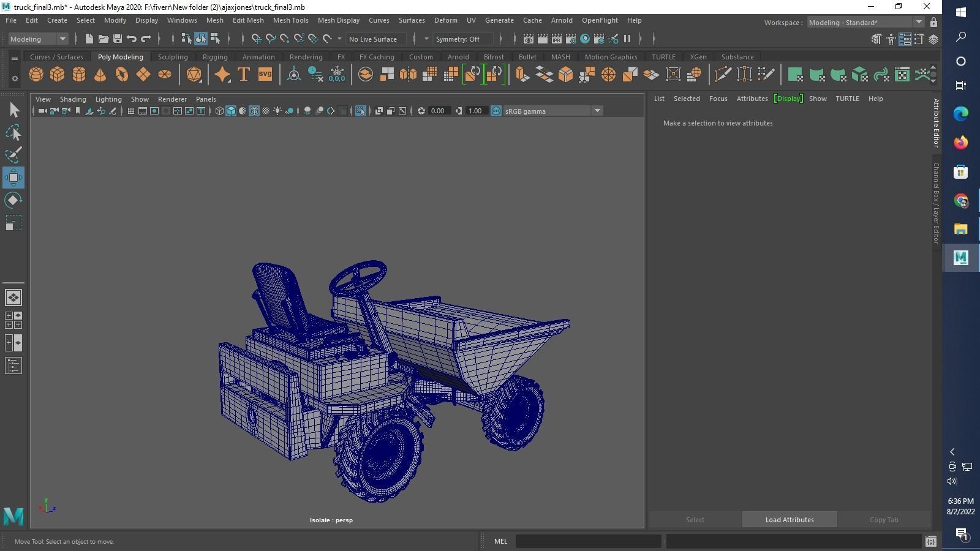Click the Bevel shelf icon
980x551 pixels.
pos(565,75)
